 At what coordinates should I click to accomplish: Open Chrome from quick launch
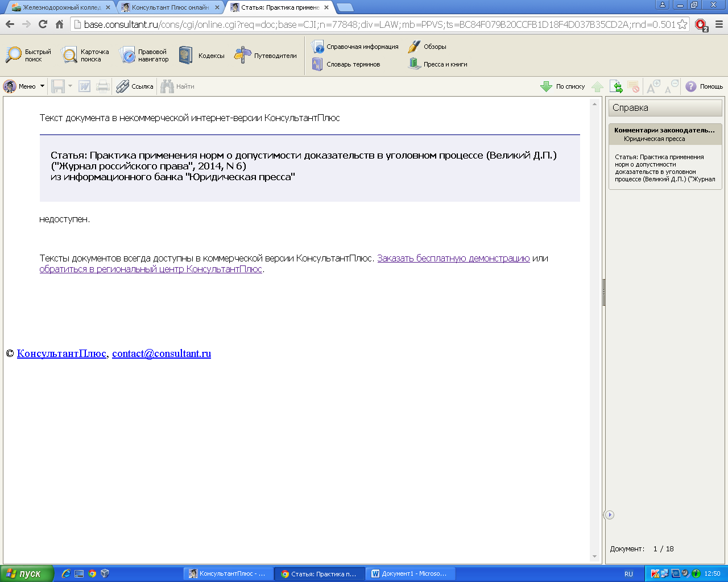point(92,573)
